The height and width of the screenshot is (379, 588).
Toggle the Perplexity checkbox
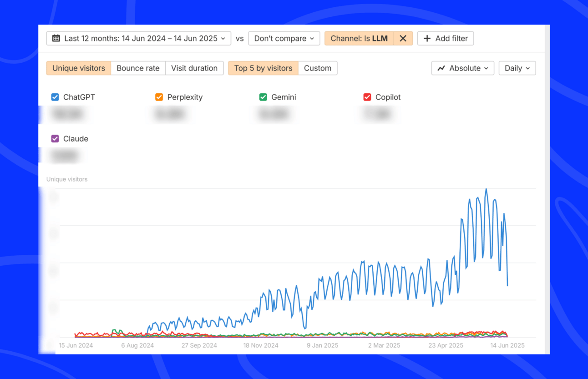coord(159,97)
